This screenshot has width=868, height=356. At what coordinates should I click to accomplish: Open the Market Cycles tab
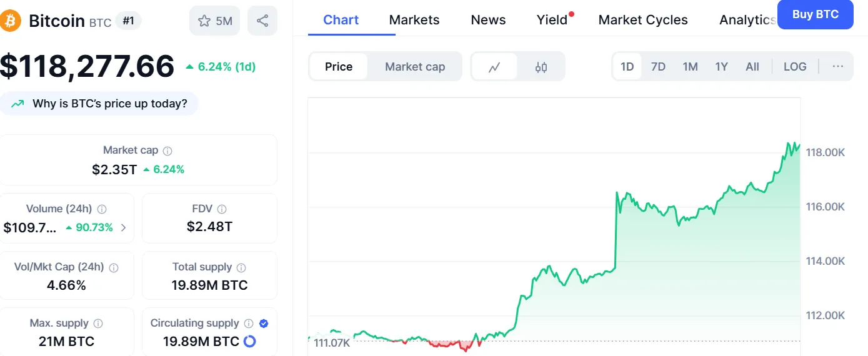click(x=643, y=20)
